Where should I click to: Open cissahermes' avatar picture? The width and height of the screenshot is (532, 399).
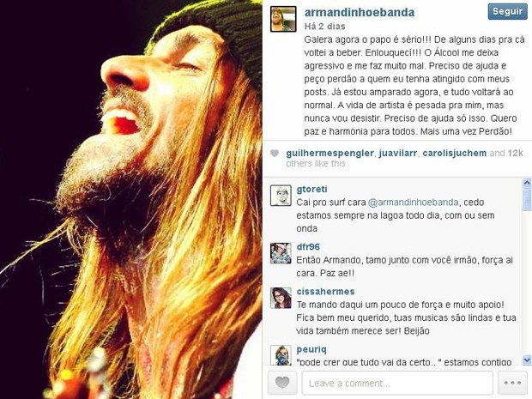pos(281,298)
